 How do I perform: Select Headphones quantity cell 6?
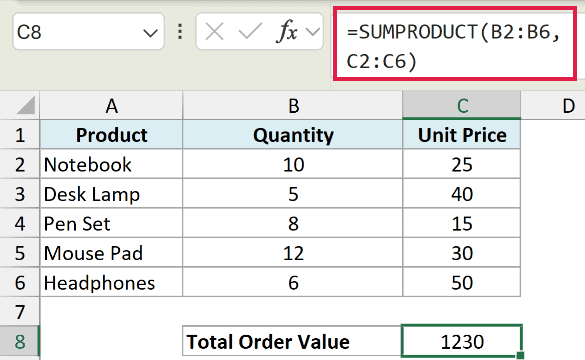pos(293,282)
